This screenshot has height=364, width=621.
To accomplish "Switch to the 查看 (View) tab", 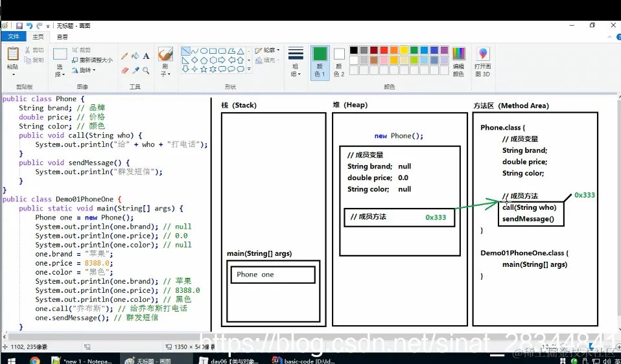I will (x=62, y=37).
